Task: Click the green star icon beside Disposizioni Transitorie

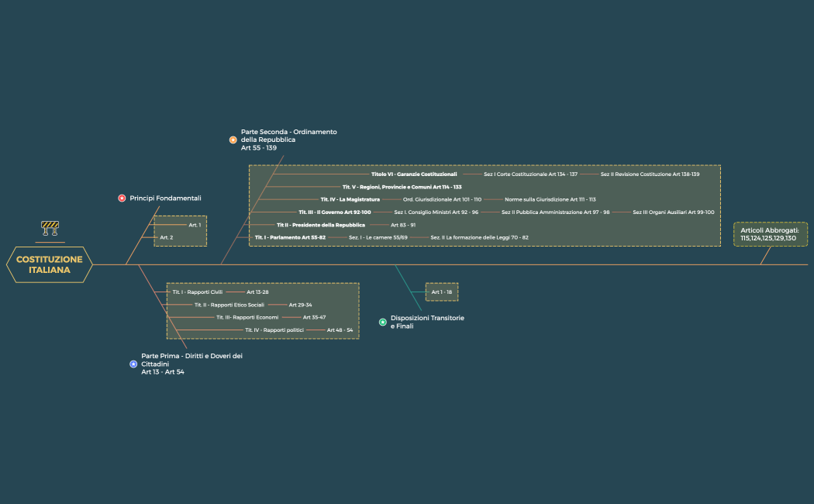Action: [383, 322]
